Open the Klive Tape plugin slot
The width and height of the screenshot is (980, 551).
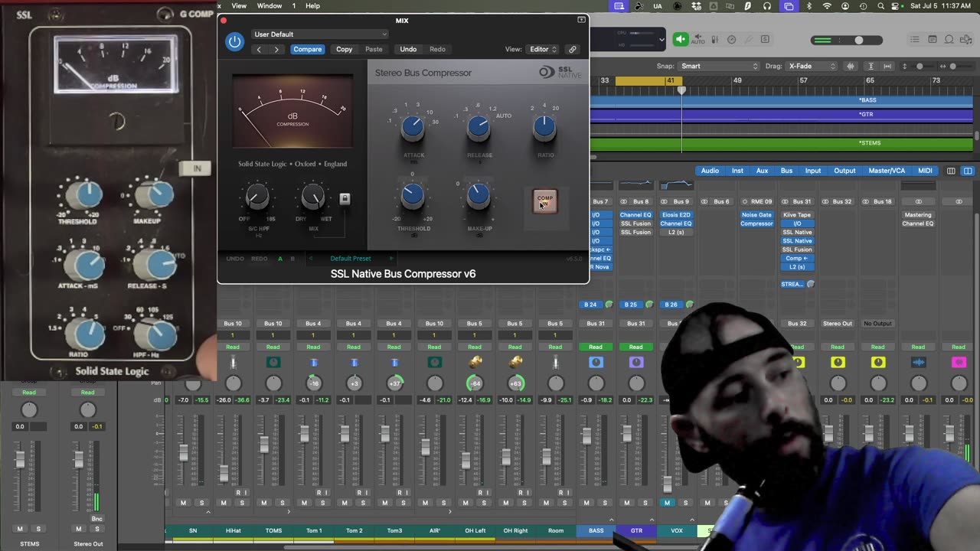[797, 215]
